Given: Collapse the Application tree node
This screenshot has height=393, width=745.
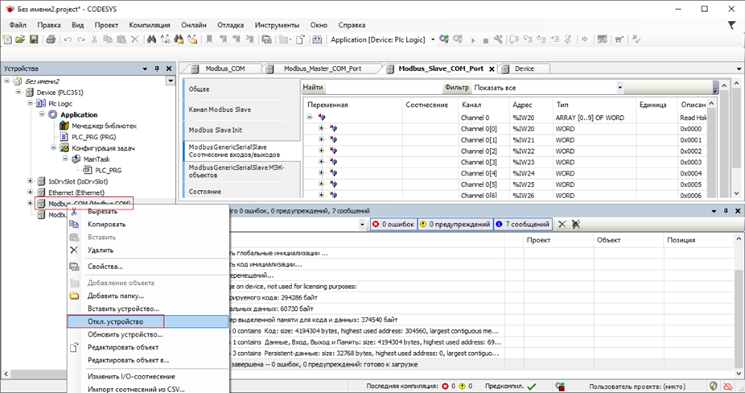Looking at the screenshot, I should [x=42, y=114].
